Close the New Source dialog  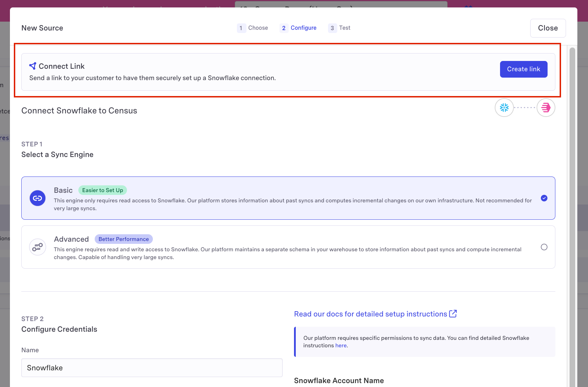548,28
